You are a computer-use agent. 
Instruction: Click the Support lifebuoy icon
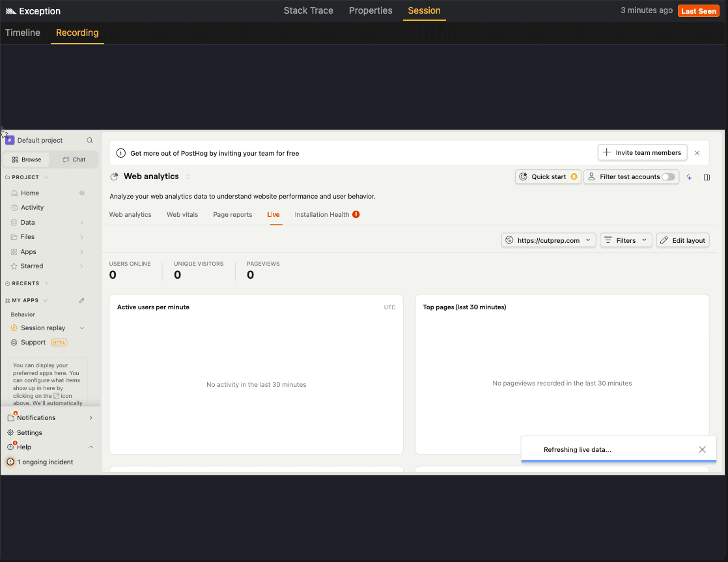pos(14,343)
